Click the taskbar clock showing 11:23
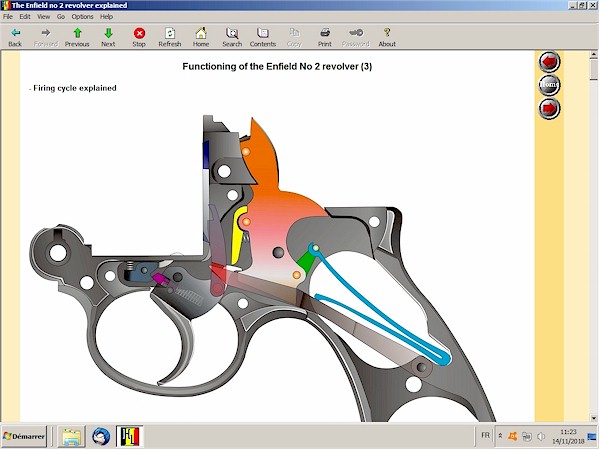This screenshot has width=600, height=450. [x=568, y=437]
